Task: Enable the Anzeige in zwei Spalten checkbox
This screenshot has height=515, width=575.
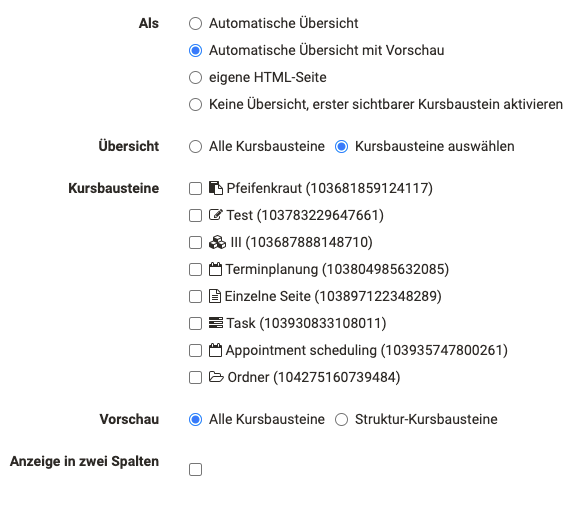Action: tap(195, 470)
